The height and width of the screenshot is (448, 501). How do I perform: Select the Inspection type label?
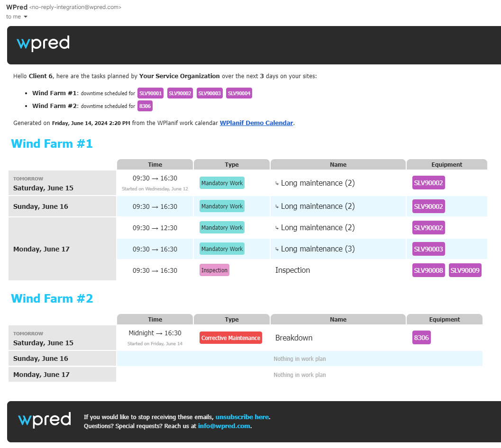pos(214,270)
